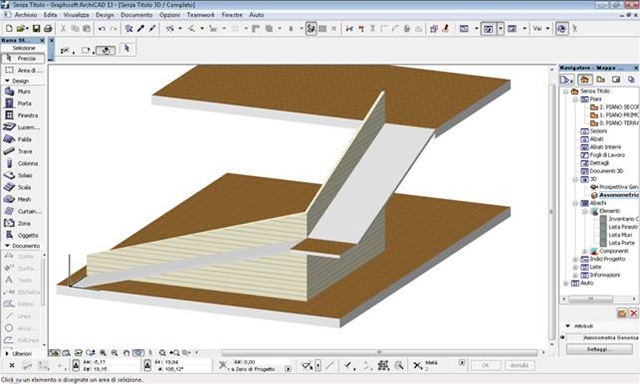Select the Finestra window tool
640x384 pixels.
point(23,115)
